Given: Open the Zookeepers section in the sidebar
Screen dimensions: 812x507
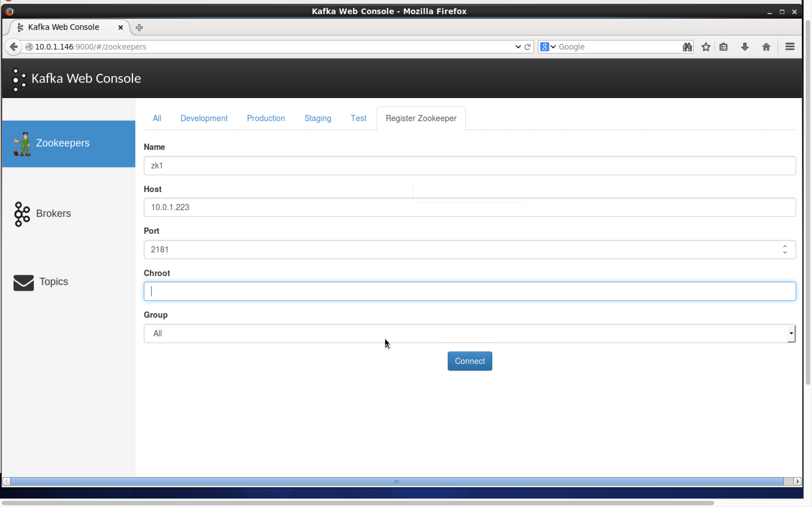Looking at the screenshot, I should coord(62,143).
